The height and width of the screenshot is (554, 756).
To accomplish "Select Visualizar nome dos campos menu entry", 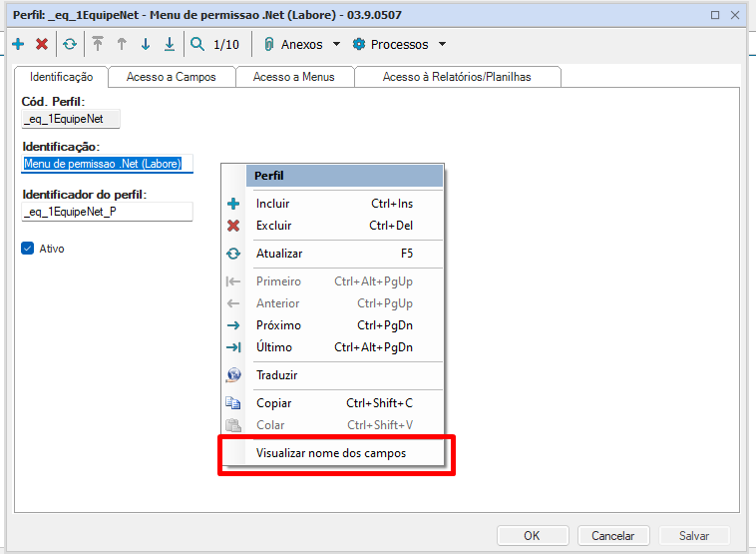I will (x=334, y=453).
